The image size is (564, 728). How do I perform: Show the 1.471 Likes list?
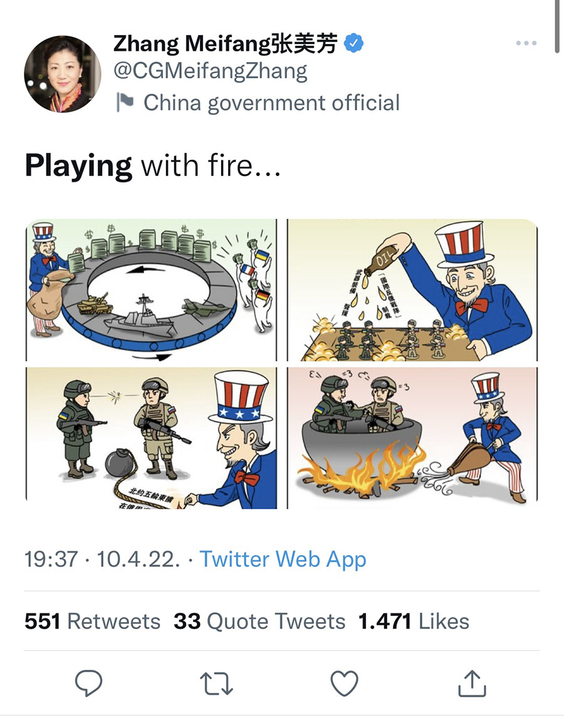tap(414, 621)
